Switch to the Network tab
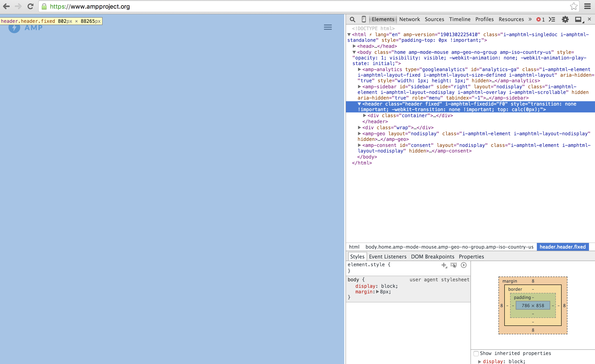The width and height of the screenshot is (595, 364). 409,19
